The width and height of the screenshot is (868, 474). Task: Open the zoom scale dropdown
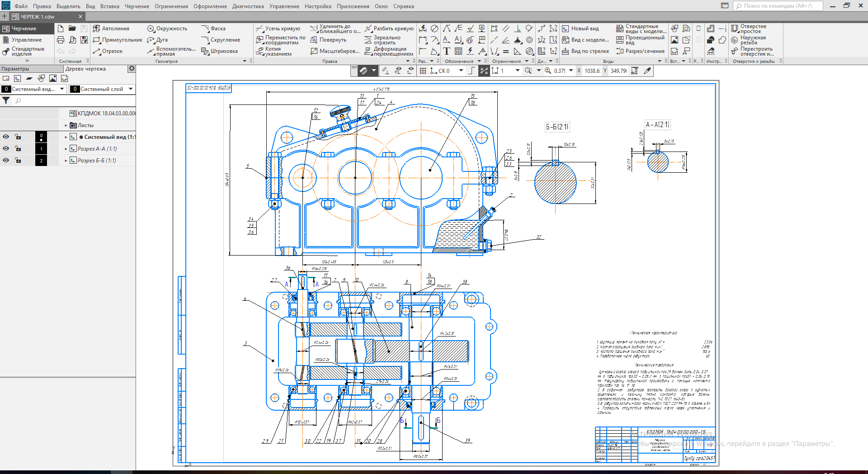pos(571,71)
